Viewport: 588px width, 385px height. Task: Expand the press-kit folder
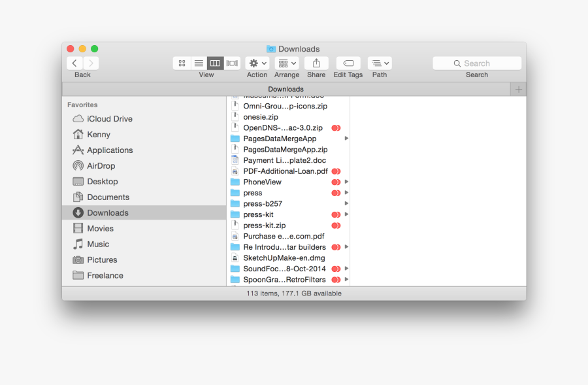point(346,214)
